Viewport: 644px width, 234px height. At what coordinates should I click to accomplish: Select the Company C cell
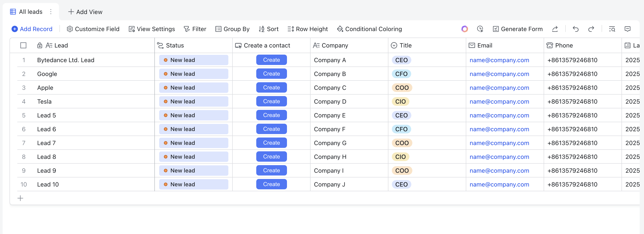(x=349, y=88)
